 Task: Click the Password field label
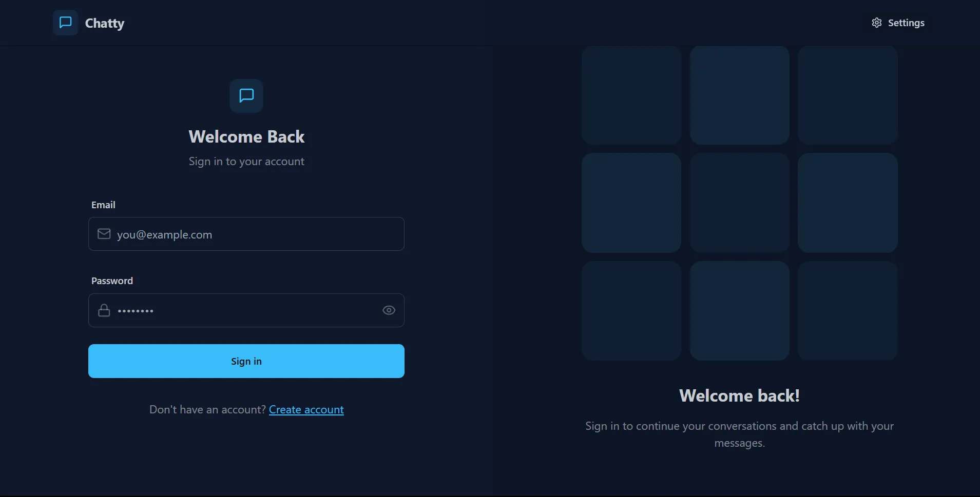(112, 281)
